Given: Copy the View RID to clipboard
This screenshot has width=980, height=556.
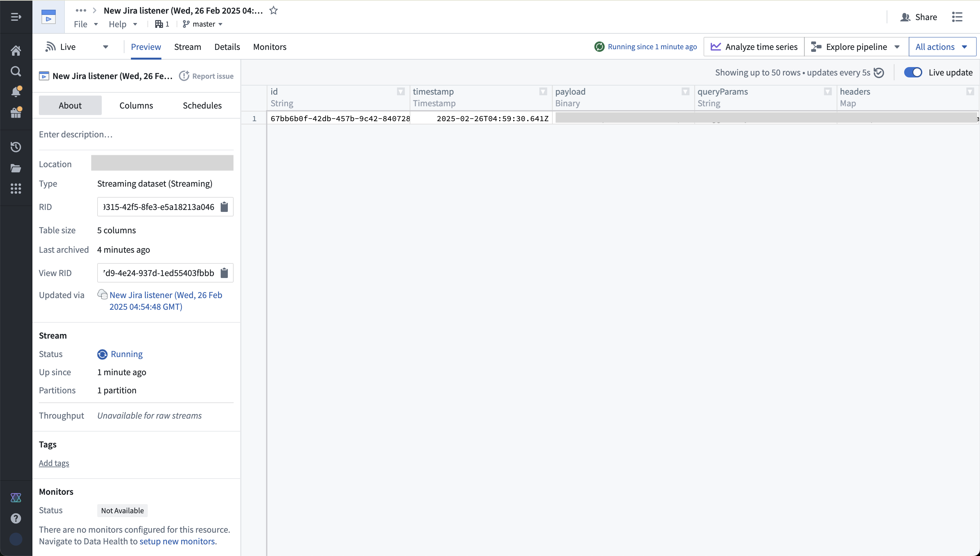Looking at the screenshot, I should point(224,273).
